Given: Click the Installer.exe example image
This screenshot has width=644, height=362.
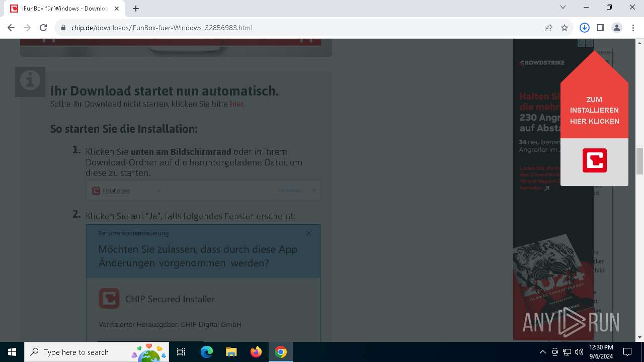Looking at the screenshot, I should [203, 191].
